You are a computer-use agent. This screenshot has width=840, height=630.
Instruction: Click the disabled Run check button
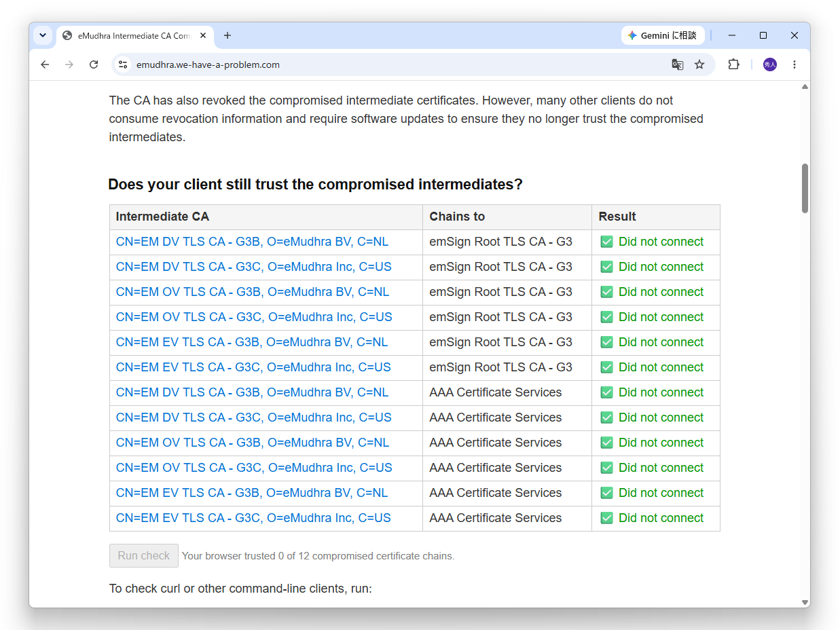144,555
